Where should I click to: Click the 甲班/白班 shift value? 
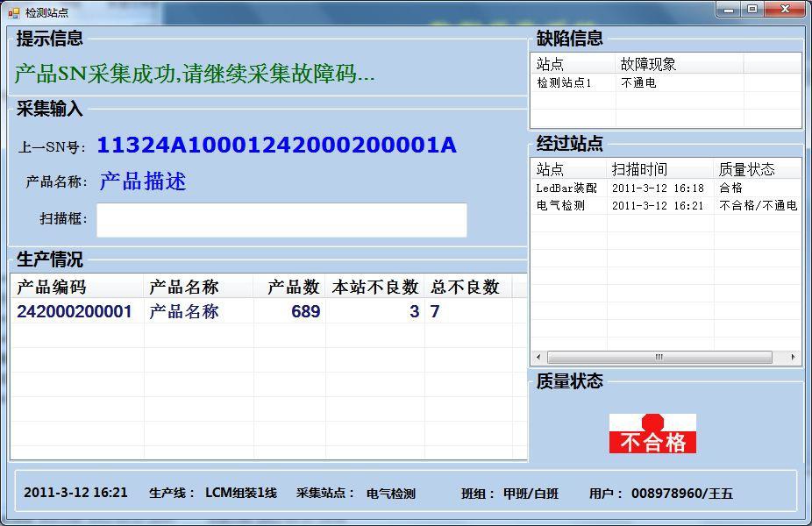pos(531,494)
